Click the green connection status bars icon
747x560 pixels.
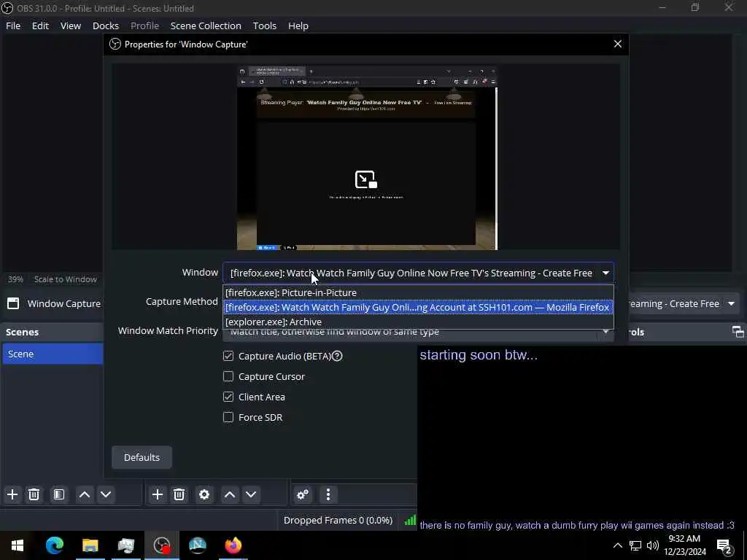coord(410,520)
